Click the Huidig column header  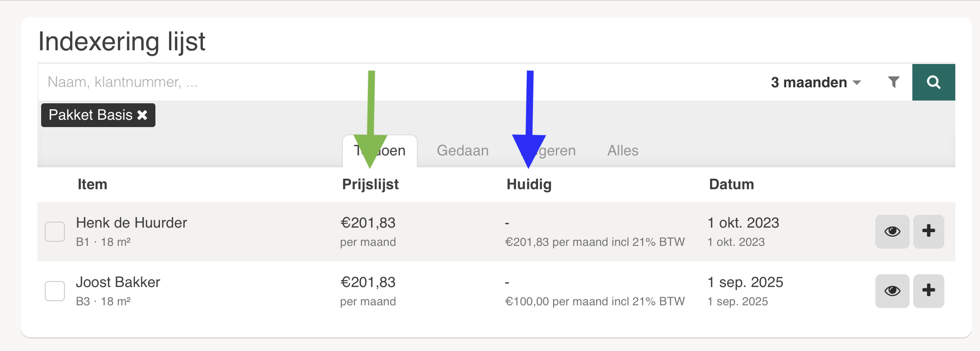point(529,185)
